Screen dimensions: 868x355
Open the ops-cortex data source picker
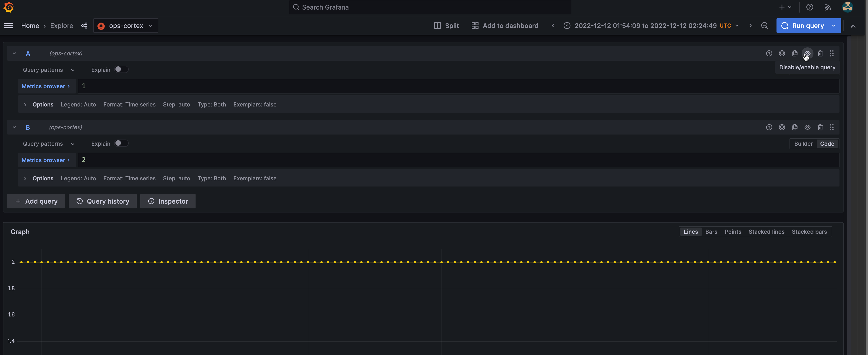[125, 26]
